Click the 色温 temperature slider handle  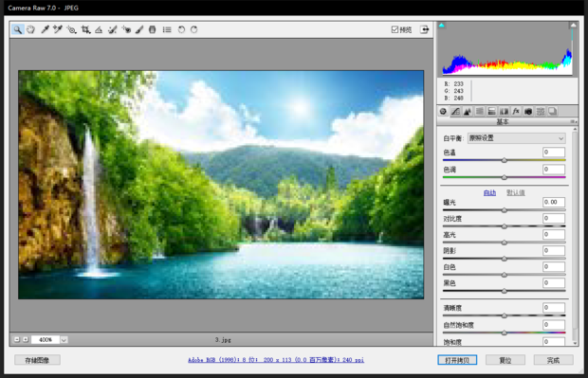pos(505,160)
